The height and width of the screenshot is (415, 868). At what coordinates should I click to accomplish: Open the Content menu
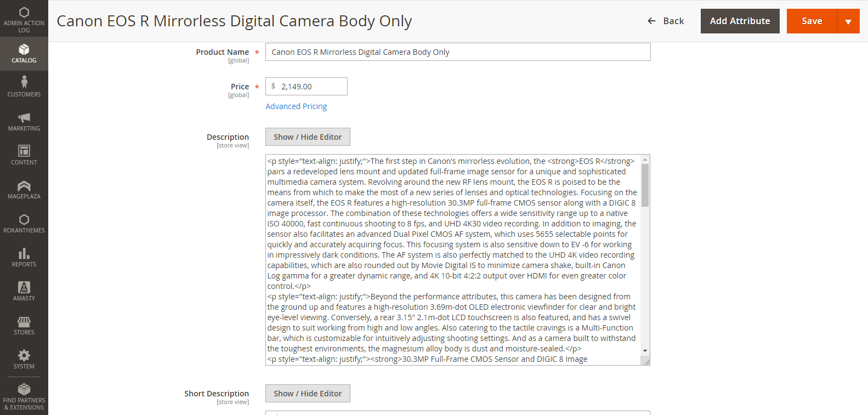tap(24, 156)
